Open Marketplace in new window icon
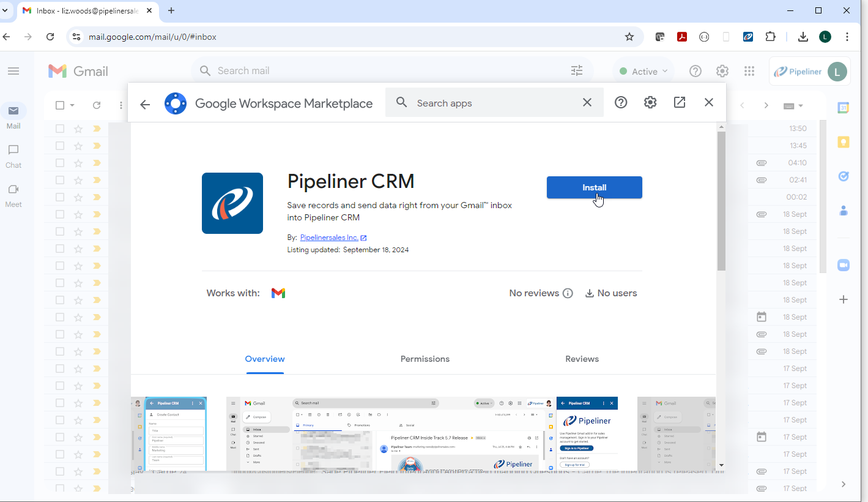 680,103
